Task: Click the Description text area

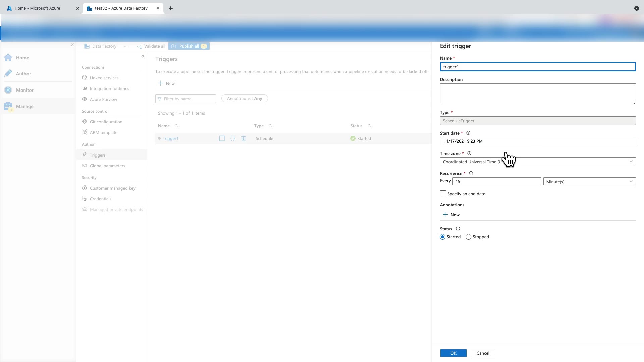Action: [538, 94]
